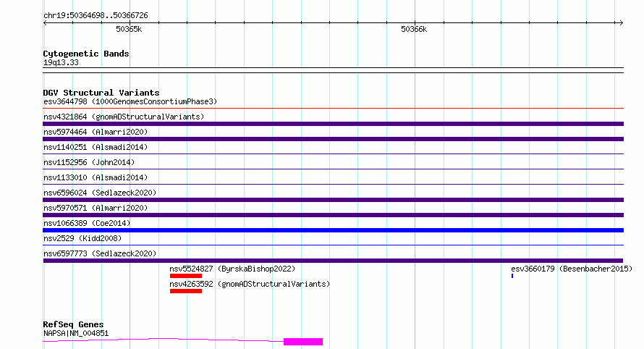
Task: Click the purple nsv5974464 variant bar
Action: click(x=333, y=139)
